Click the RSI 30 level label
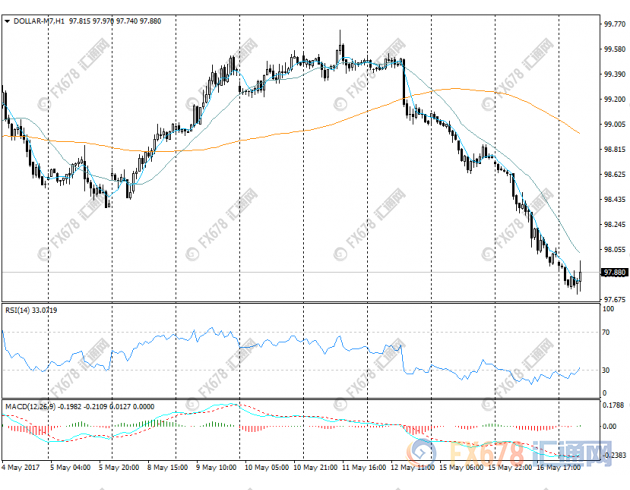Image resolution: width=630 pixels, height=490 pixels. 605,370
